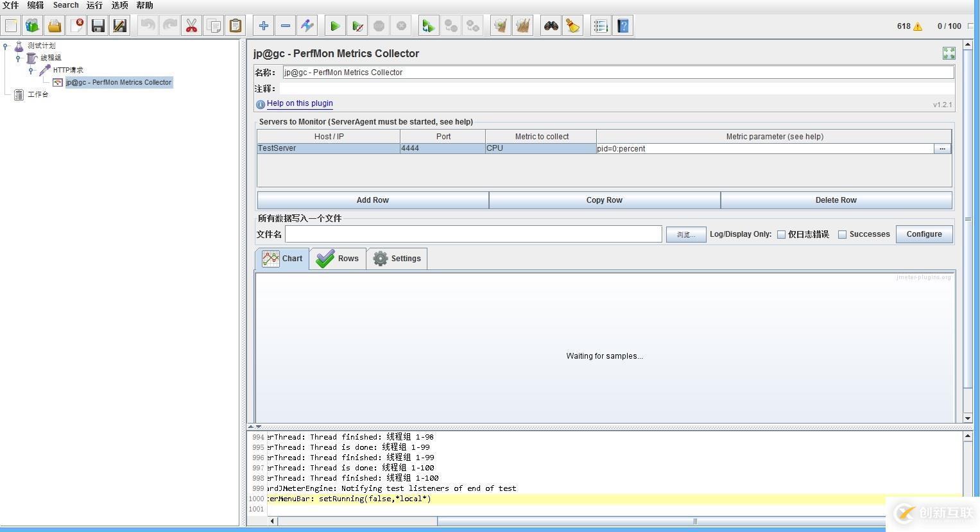
Task: Expand all tree nodes with plus icon
Action: 264,26
